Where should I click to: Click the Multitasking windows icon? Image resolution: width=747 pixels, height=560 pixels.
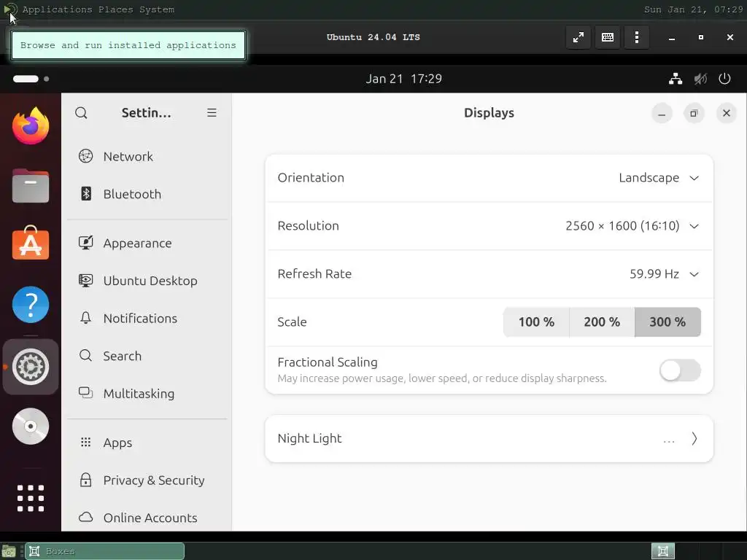(x=86, y=393)
